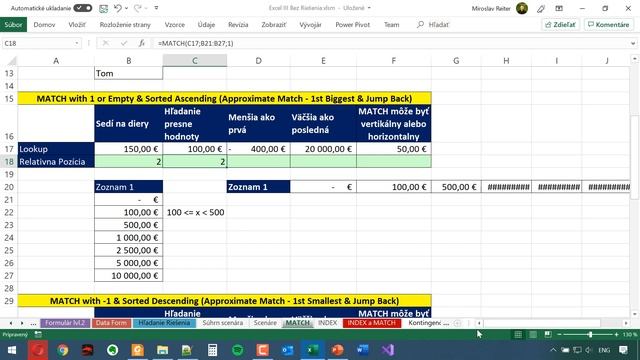Screen dimensions: 640x360
Task: Open Windows Start menu
Action: coord(12,350)
